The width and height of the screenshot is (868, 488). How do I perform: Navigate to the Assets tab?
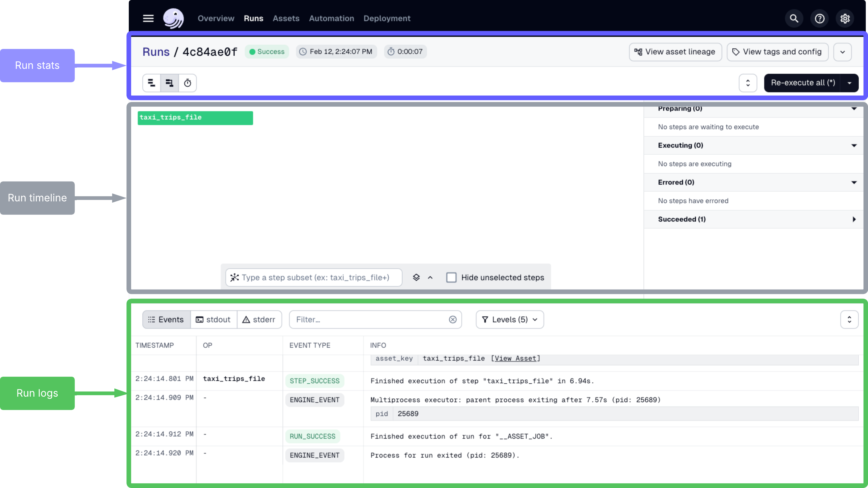[x=286, y=18]
